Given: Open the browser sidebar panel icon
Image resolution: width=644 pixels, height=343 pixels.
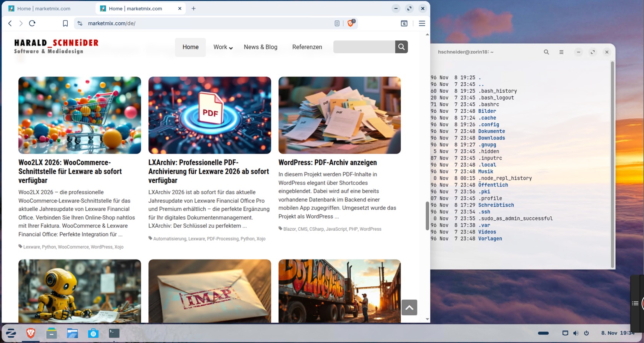Looking at the screenshot, I should 404,23.
